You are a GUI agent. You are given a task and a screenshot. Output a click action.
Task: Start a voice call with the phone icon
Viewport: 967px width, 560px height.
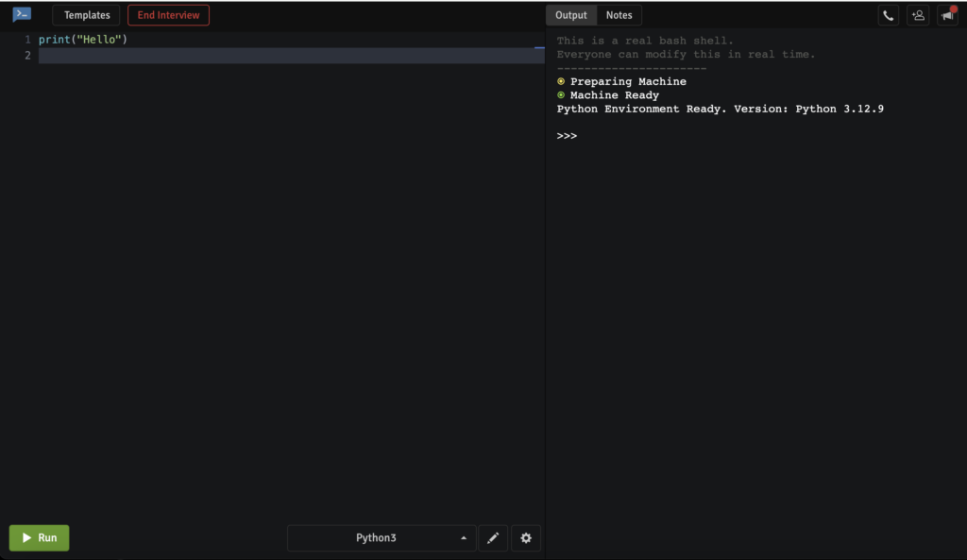888,14
